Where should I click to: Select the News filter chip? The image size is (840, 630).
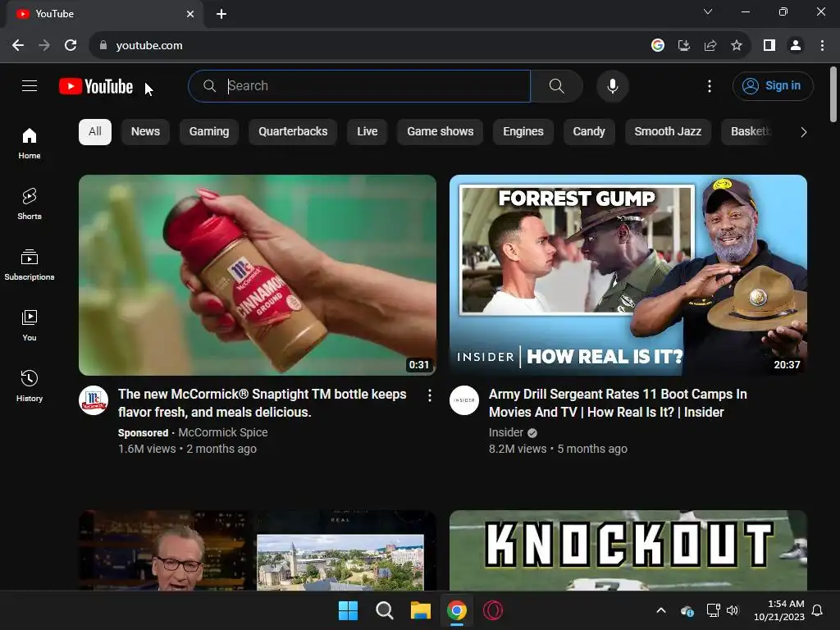[145, 132]
